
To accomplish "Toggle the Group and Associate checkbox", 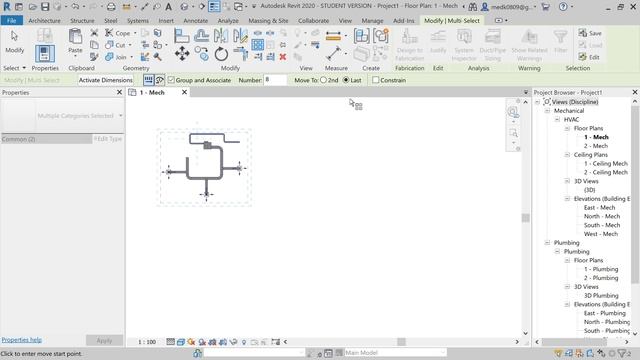I will pos(171,80).
